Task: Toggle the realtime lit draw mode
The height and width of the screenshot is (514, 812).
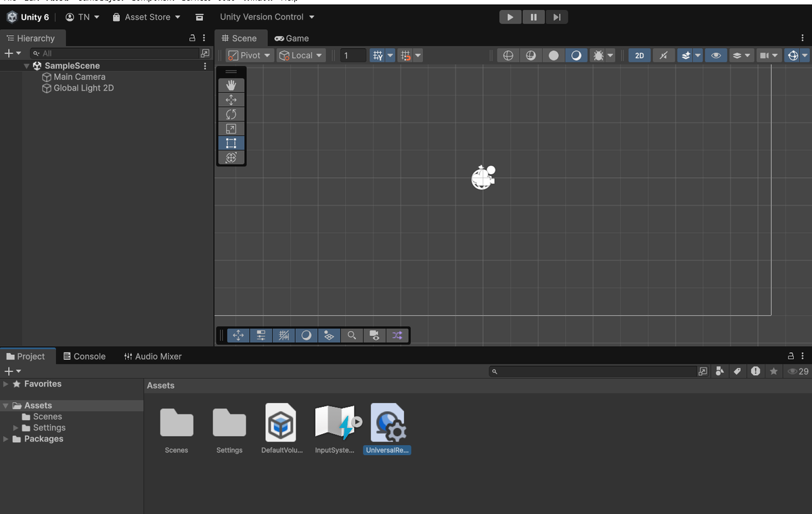Action: [x=576, y=56]
